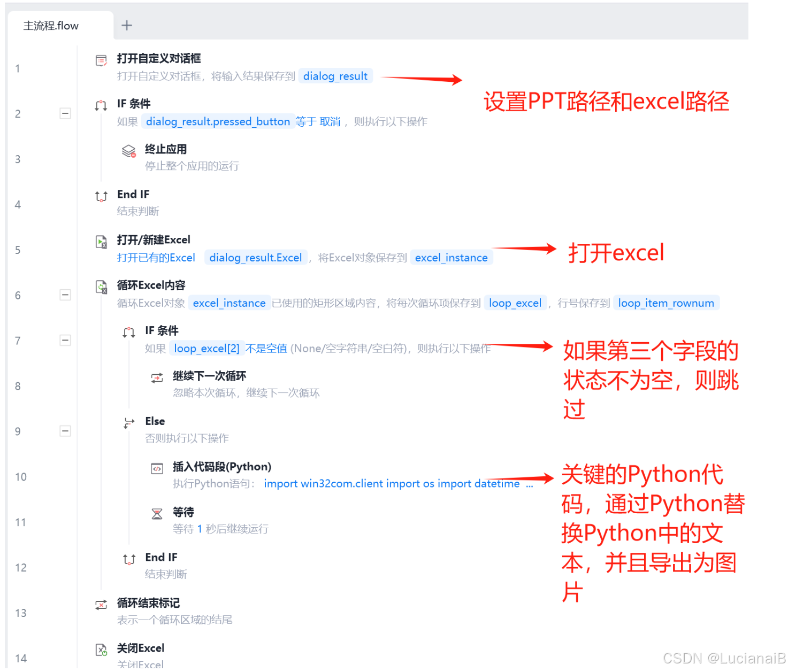Collapse the Excel loop on line 6
The image size is (788, 672).
coord(65,295)
